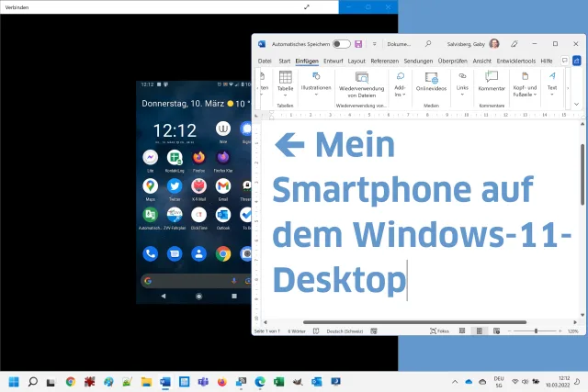
Task: Expand the Links dropdown in the ribbon
Action: [x=462, y=84]
